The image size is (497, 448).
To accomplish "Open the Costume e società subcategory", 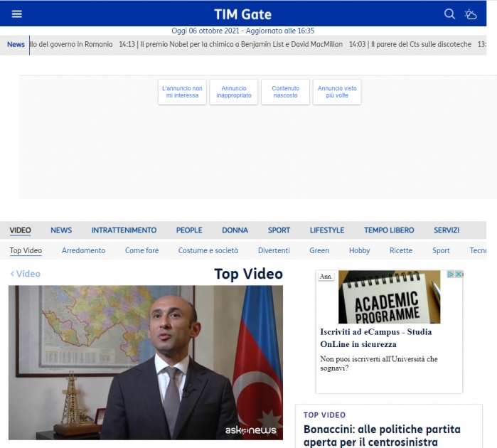I will click(x=208, y=250).
